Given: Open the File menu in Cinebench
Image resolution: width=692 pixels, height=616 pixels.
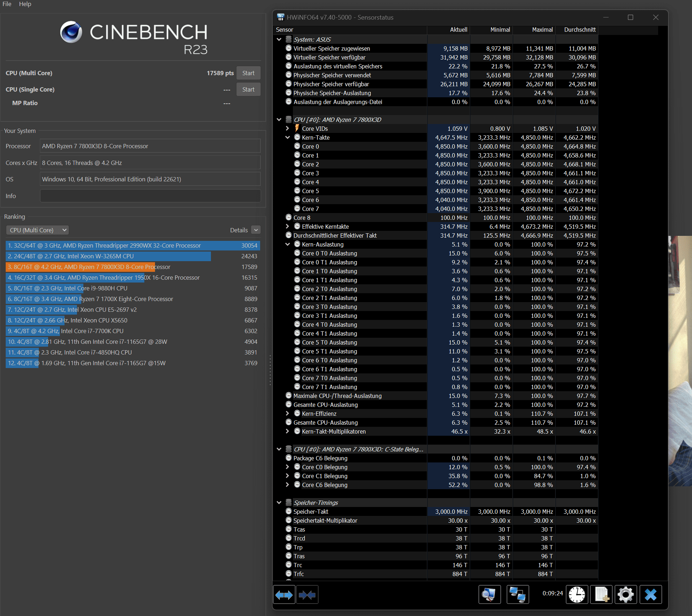Looking at the screenshot, I should (7, 4).
